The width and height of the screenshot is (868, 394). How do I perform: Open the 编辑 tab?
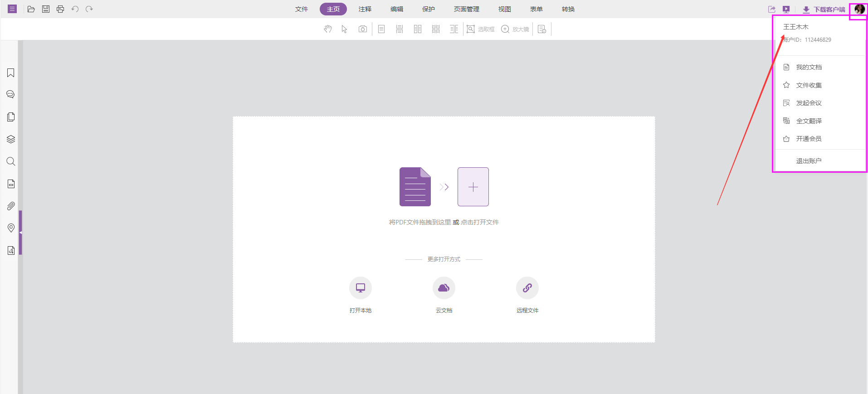(x=397, y=9)
